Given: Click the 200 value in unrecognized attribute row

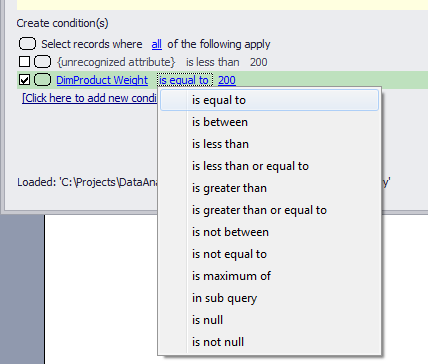Looking at the screenshot, I should (259, 62).
